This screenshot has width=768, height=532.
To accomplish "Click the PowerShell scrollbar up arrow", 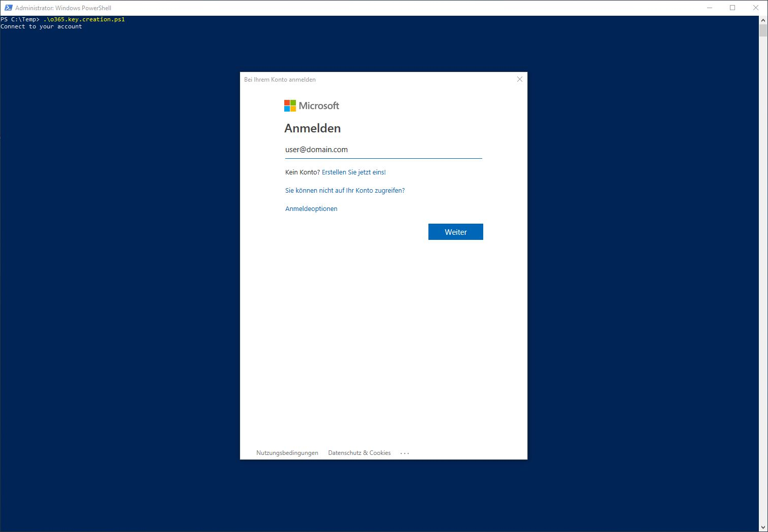I will (x=763, y=20).
